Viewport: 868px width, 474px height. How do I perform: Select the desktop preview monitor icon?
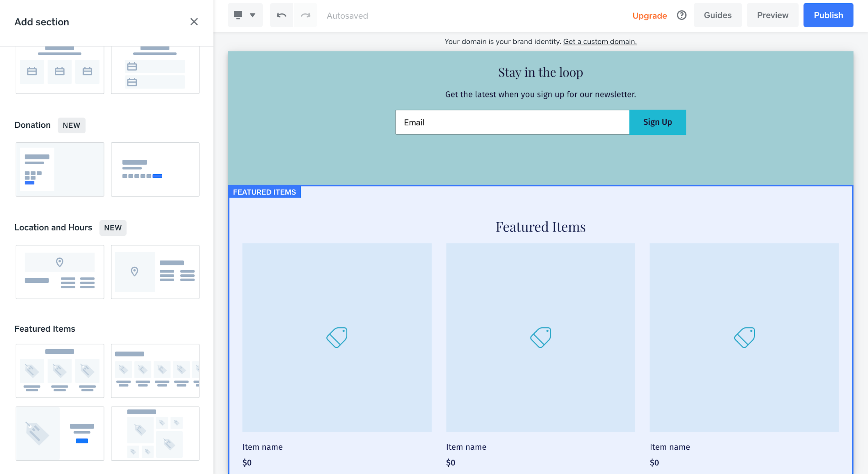(x=239, y=15)
